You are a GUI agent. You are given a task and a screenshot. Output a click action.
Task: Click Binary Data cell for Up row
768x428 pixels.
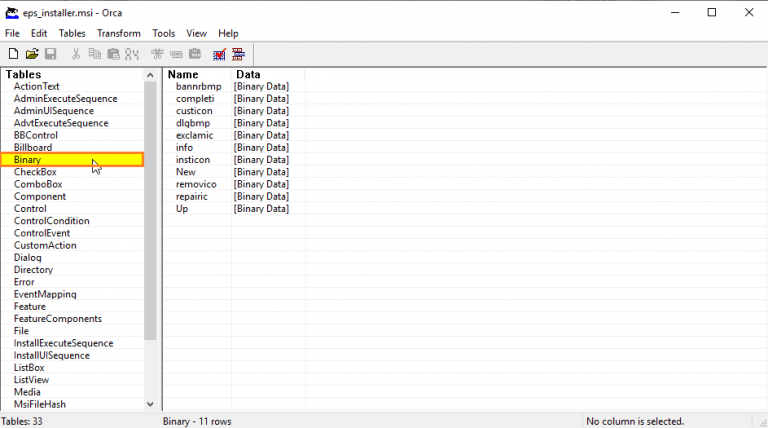click(261, 209)
